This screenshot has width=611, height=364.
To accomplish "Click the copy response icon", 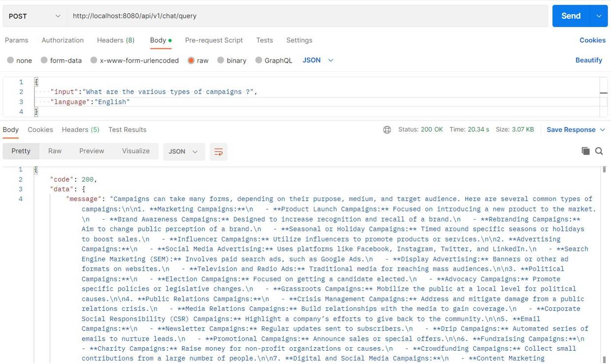I will [x=585, y=151].
